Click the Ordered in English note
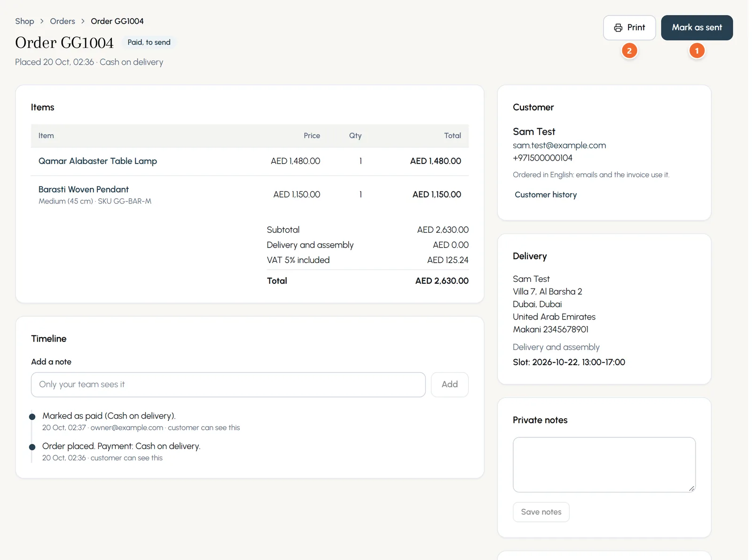The height and width of the screenshot is (560, 752). 591,175
